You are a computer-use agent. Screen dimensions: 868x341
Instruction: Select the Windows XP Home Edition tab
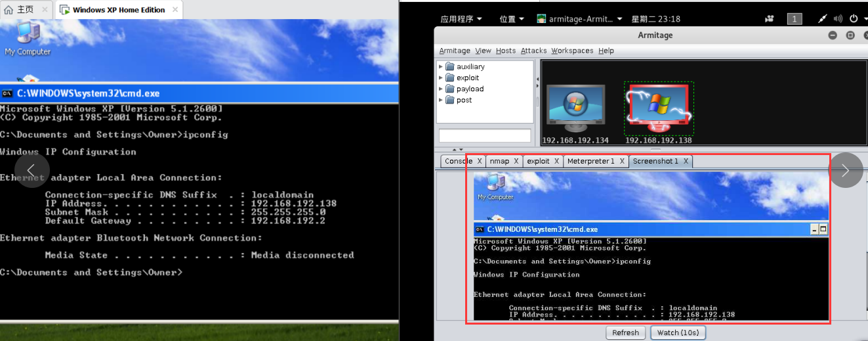click(x=119, y=10)
